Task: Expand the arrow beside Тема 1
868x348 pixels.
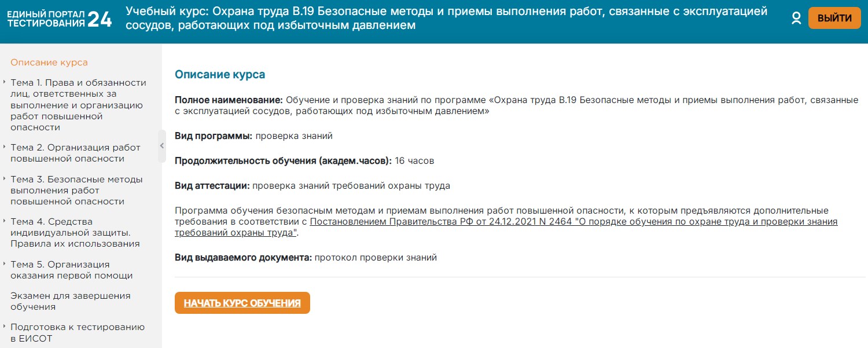Action: point(5,82)
